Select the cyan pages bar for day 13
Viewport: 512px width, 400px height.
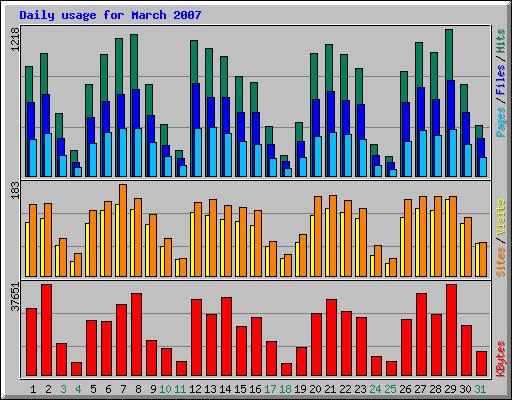[x=213, y=152]
